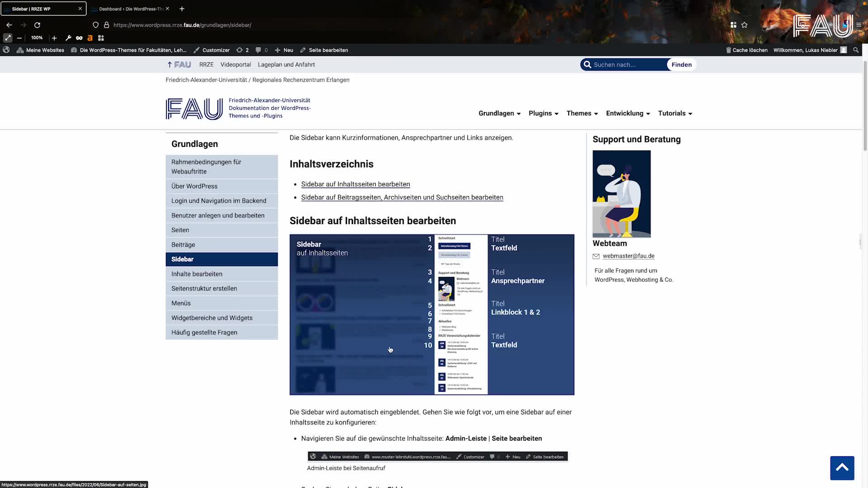Open the comments bubble icon in admin bar
This screenshot has height=488, width=868.
click(x=258, y=50)
